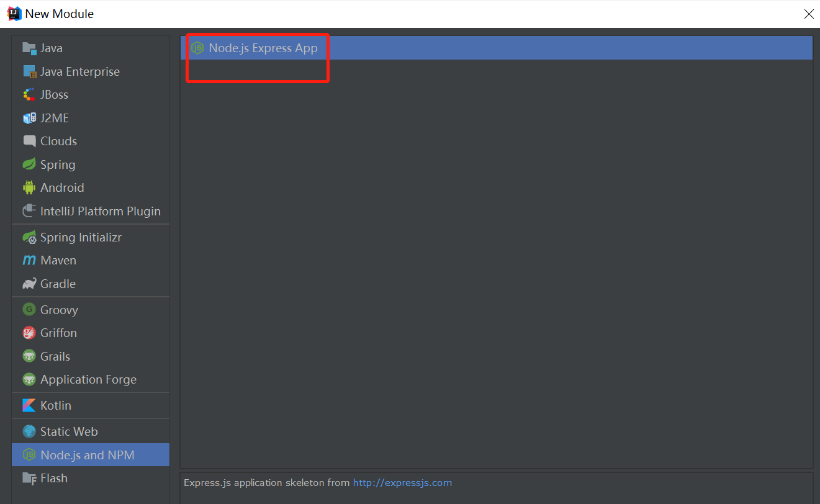This screenshot has height=504, width=820.
Task: Select JBoss module type
Action: [x=91, y=94]
